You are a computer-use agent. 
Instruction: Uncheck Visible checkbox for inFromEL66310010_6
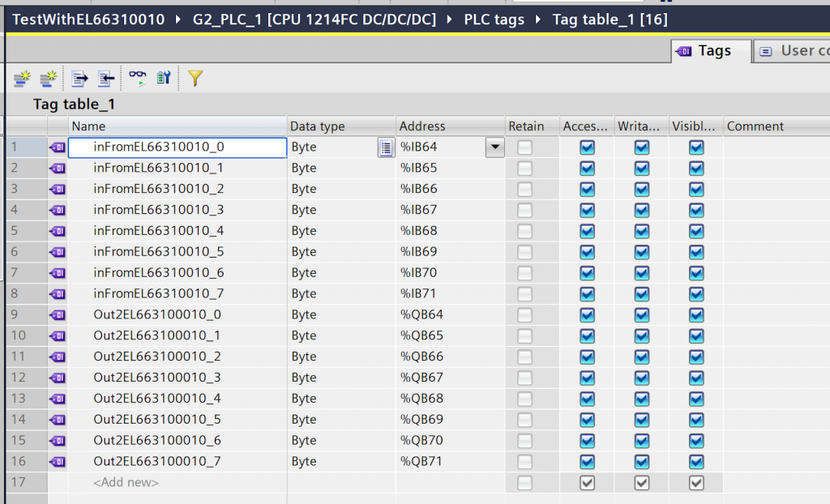click(x=696, y=273)
